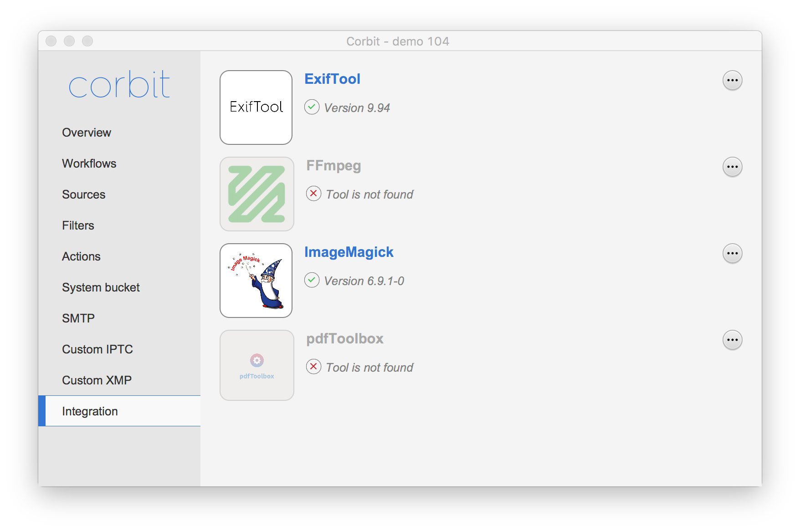The width and height of the screenshot is (800, 532).
Task: Minimize the Corbit window
Action: click(69, 41)
